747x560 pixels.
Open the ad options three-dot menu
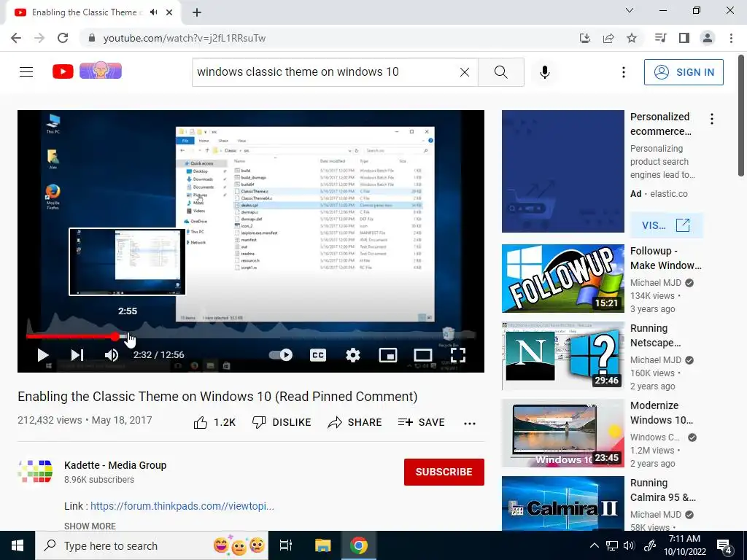click(712, 119)
